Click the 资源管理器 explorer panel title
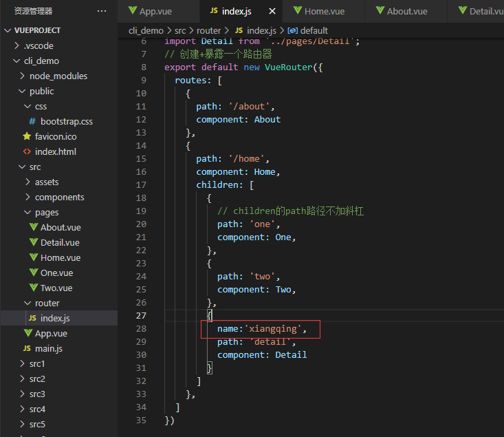This screenshot has width=504, height=437. click(x=33, y=11)
